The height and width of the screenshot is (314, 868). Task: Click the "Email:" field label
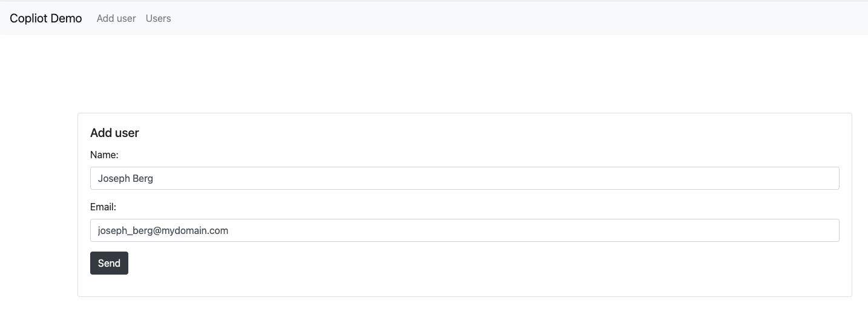[103, 207]
